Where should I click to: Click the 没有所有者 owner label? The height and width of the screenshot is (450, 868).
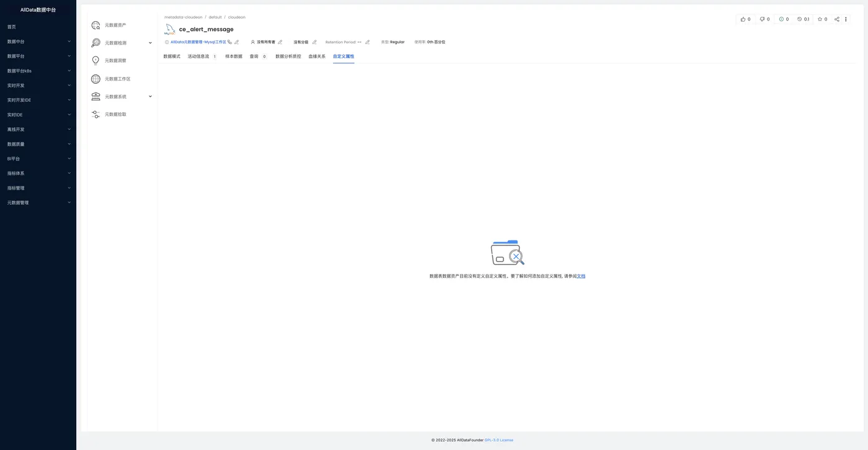tap(266, 42)
